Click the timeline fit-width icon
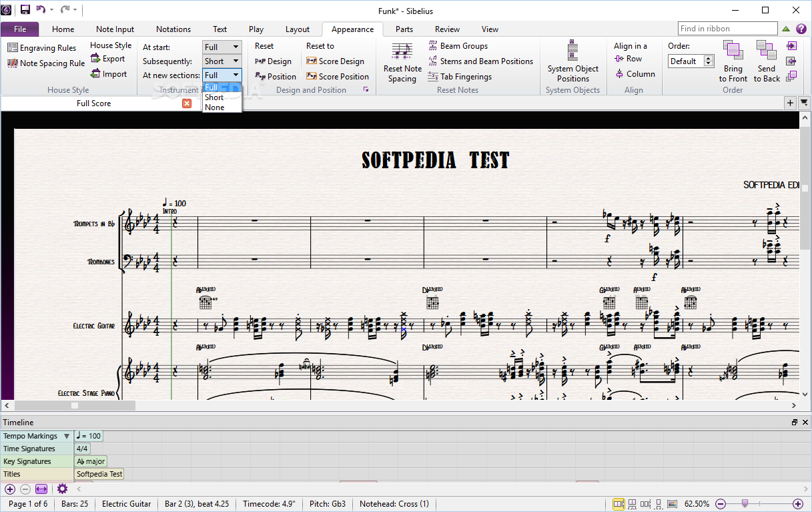812x512 pixels. (x=41, y=489)
